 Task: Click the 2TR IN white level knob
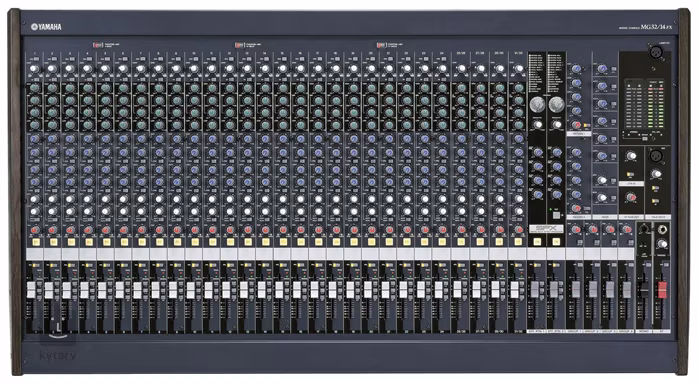click(x=631, y=156)
